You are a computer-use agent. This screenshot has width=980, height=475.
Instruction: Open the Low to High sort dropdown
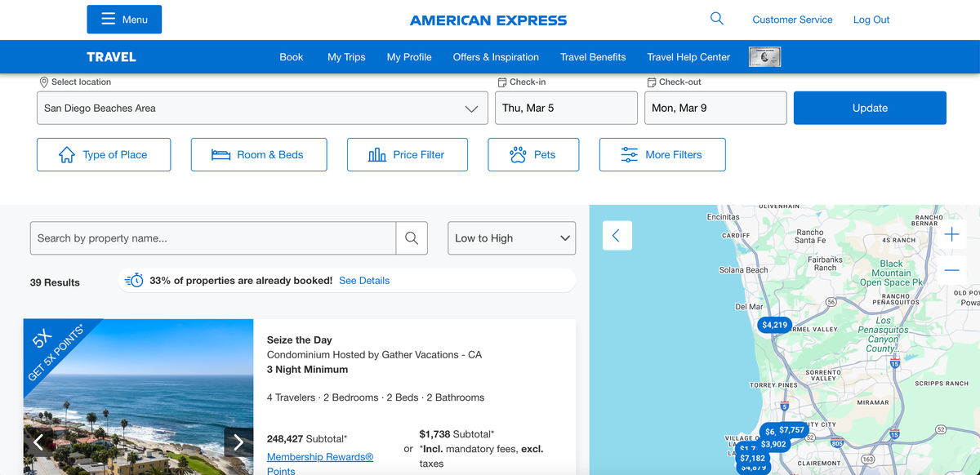click(x=511, y=238)
